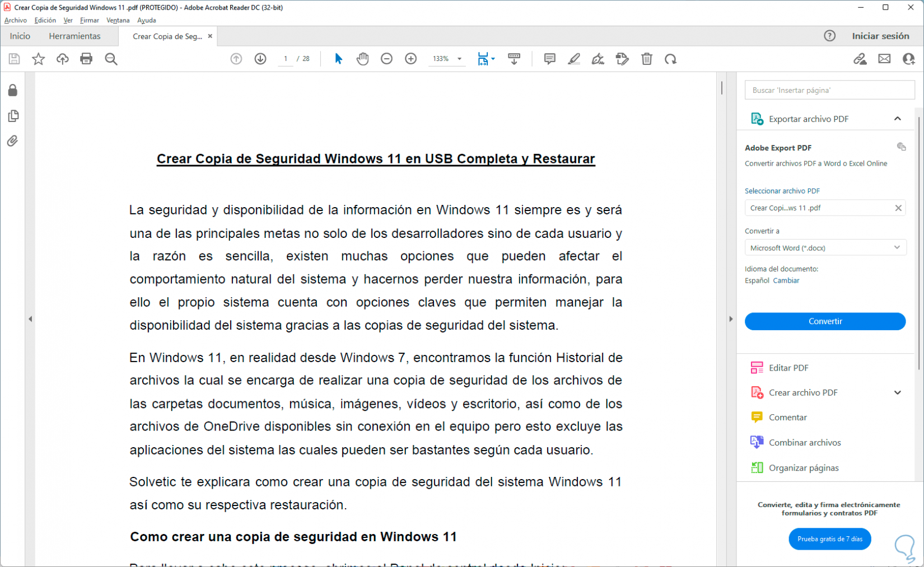924x567 pixels.
Task: Activate the selection arrow tool
Action: [x=338, y=59]
